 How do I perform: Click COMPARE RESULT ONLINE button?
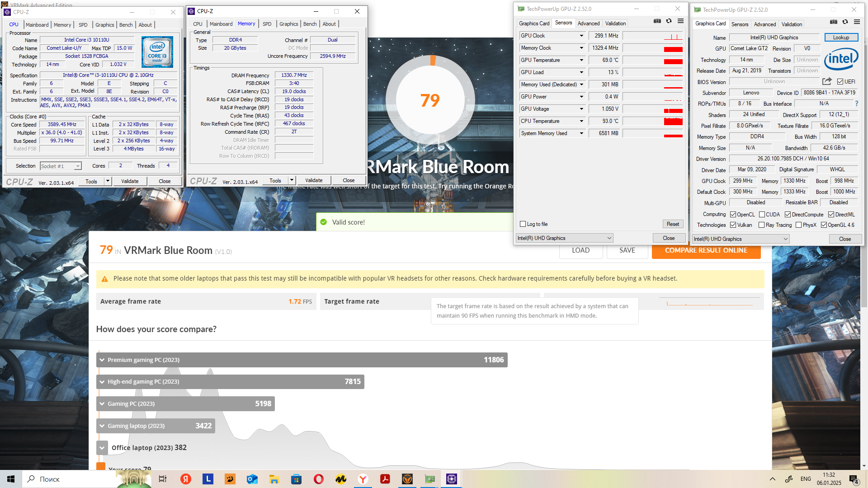(706, 250)
